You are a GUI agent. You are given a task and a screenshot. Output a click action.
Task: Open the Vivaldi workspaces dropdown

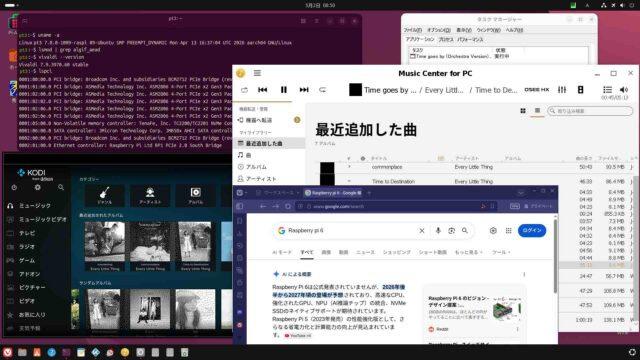click(277, 193)
